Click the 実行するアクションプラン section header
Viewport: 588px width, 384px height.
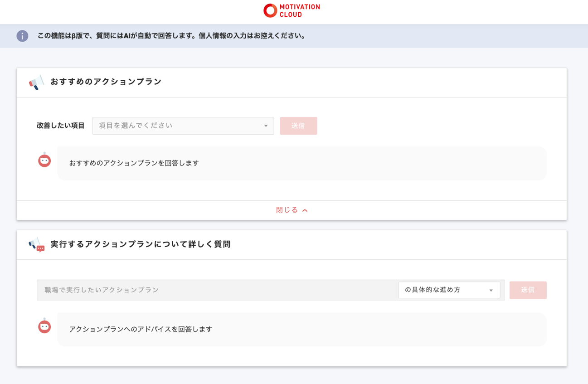click(x=141, y=244)
